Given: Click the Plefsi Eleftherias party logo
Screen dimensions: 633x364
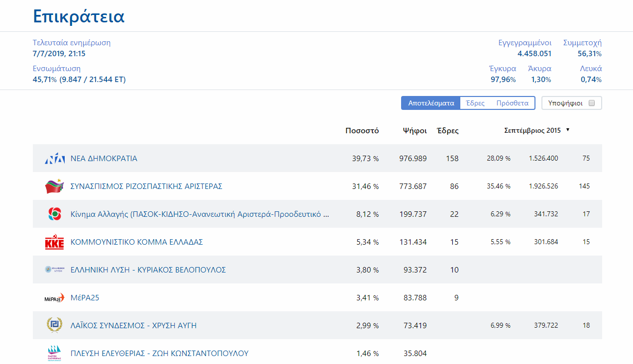Looking at the screenshot, I should tap(55, 353).
